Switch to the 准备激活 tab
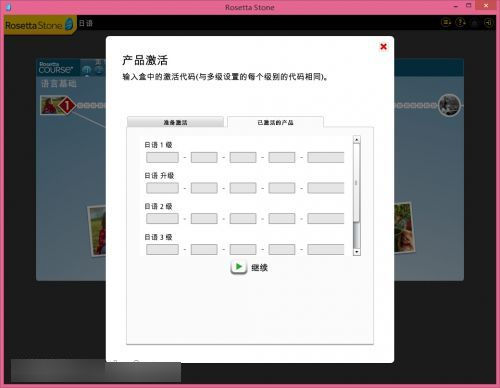Screen dimensions: 500x388 tap(175, 122)
